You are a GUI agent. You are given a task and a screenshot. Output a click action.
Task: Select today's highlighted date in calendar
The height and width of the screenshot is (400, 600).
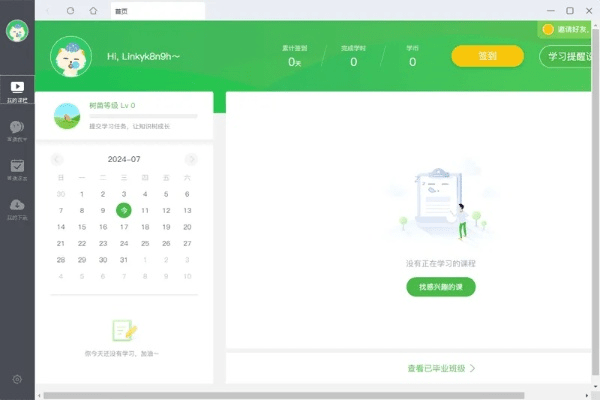tap(123, 210)
